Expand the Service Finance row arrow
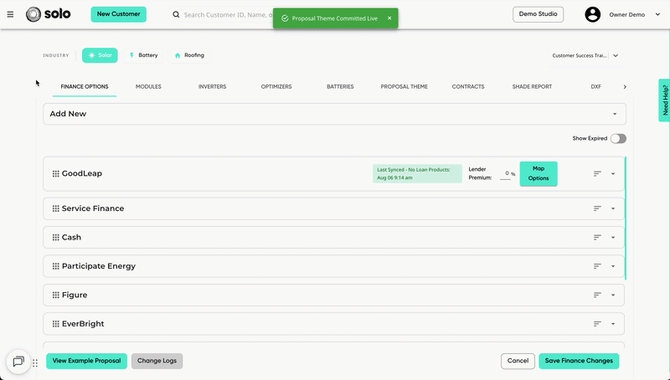Image resolution: width=670 pixels, height=380 pixels. 613,209
